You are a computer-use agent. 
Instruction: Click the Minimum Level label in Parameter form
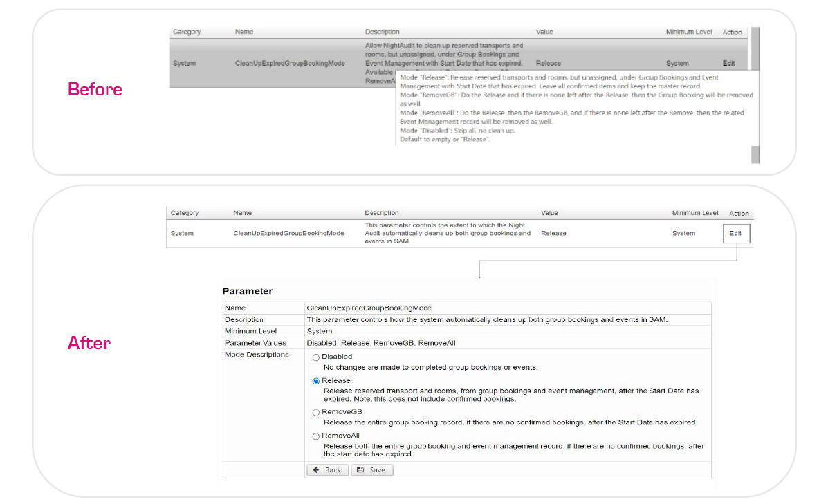click(250, 331)
